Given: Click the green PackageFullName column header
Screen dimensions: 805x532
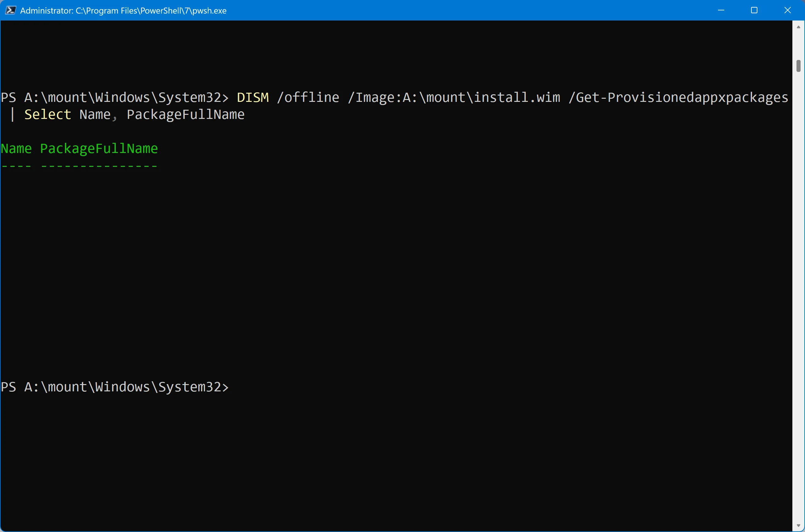Looking at the screenshot, I should 99,149.
